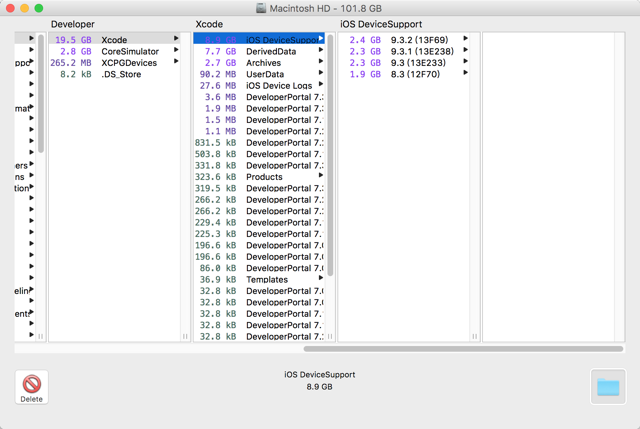Click the 1.1 MB DeveloperPortal entry

pos(259,131)
